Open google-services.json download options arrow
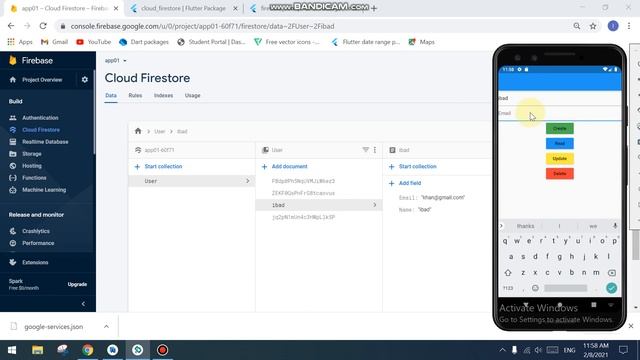Viewport: 640px width, 360px height. pos(106,327)
